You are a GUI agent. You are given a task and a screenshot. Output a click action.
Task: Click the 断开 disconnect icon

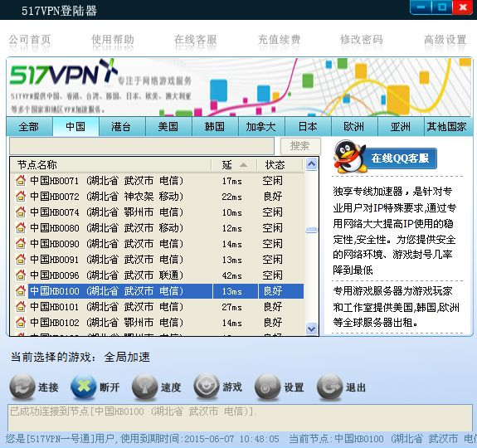tap(83, 387)
